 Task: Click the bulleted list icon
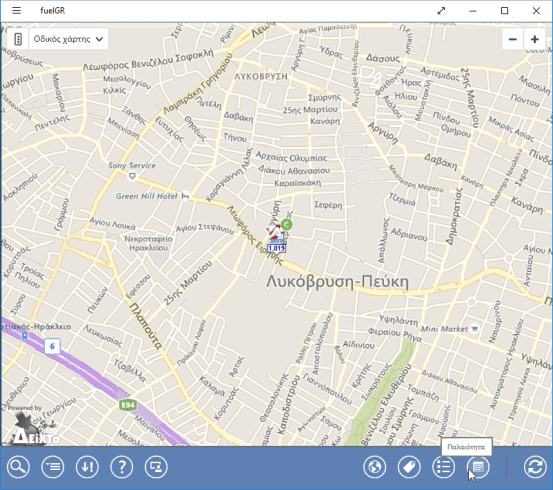[x=444, y=467]
